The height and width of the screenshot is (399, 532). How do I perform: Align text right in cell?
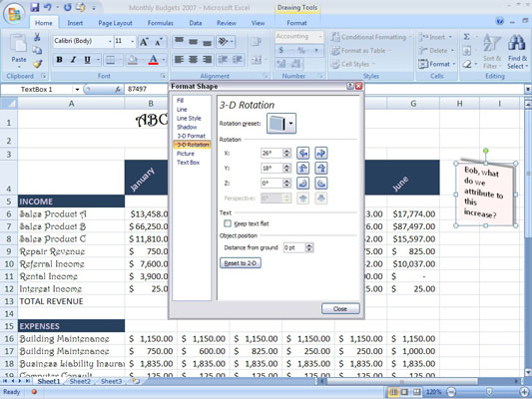point(207,60)
